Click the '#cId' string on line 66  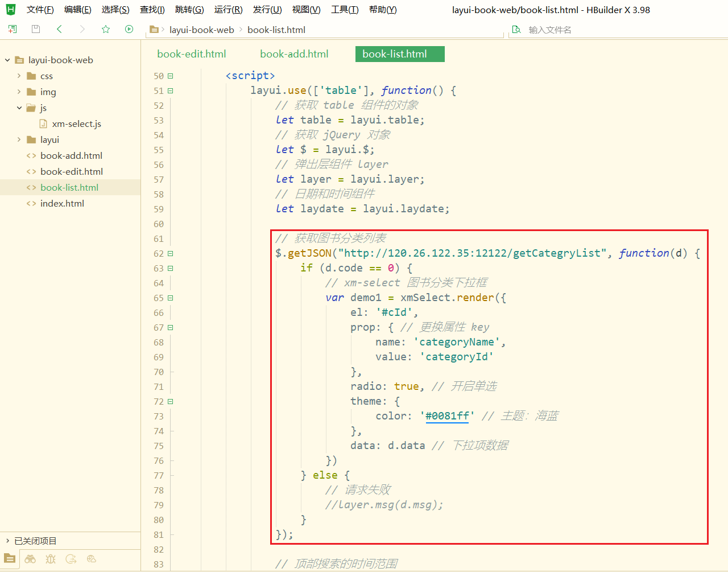pos(394,312)
